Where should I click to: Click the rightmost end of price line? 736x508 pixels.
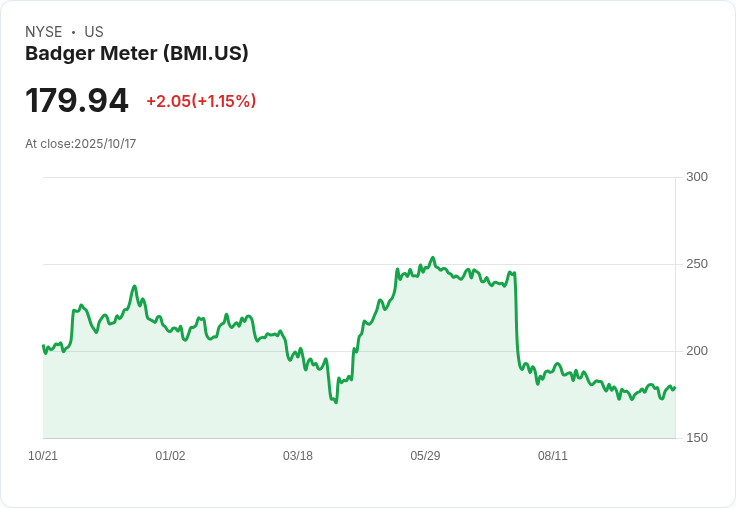tap(675, 388)
